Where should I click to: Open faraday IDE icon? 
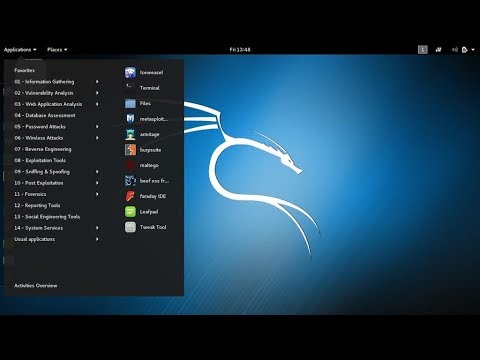130,196
